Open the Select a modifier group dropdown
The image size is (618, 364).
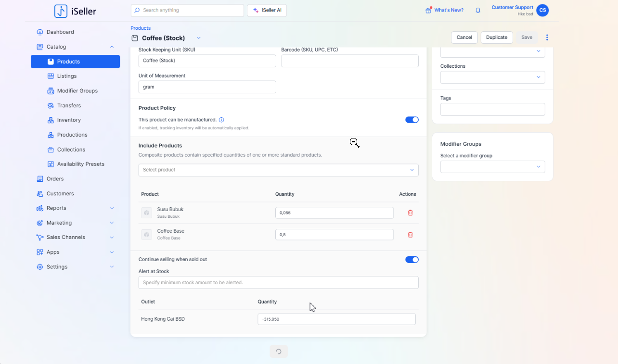492,167
